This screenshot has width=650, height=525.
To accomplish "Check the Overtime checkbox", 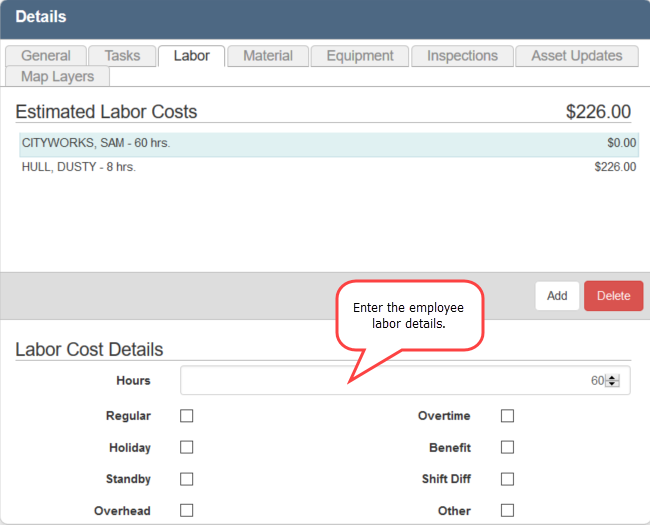I will (507, 416).
